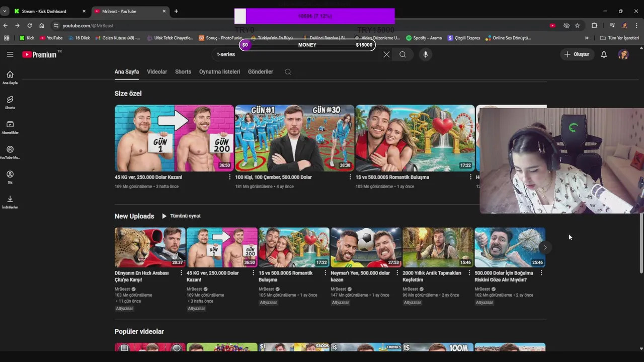The image size is (644, 362).
Task: Click Oluştur create button
Action: [x=577, y=54]
